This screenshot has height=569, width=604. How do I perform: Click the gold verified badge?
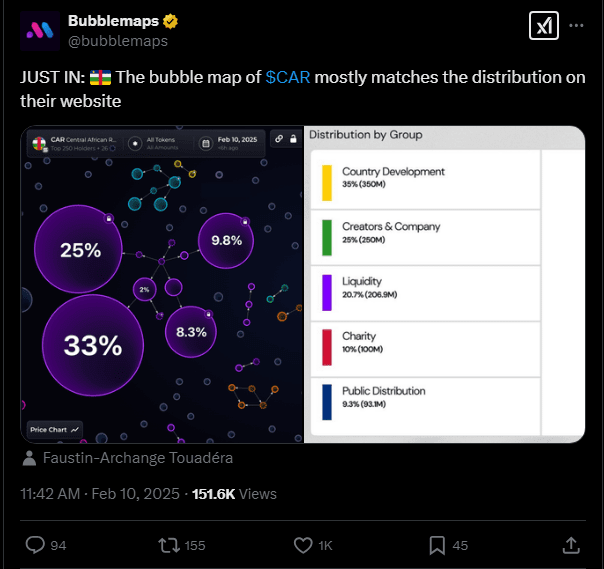pos(172,21)
